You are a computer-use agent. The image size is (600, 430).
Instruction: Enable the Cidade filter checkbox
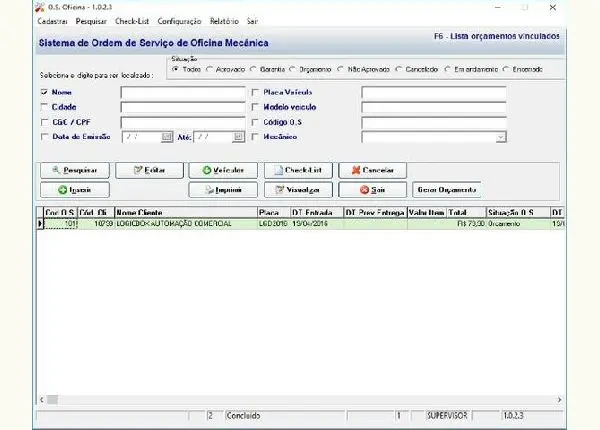[44, 106]
